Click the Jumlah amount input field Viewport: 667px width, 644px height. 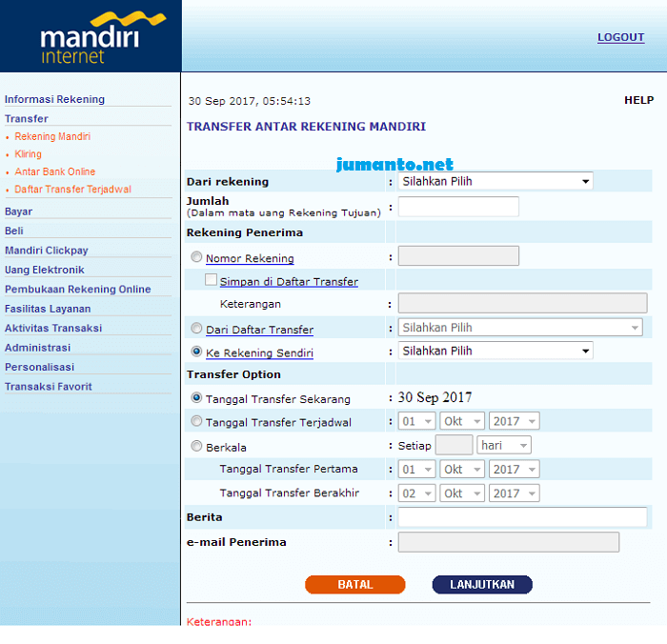coord(458,207)
